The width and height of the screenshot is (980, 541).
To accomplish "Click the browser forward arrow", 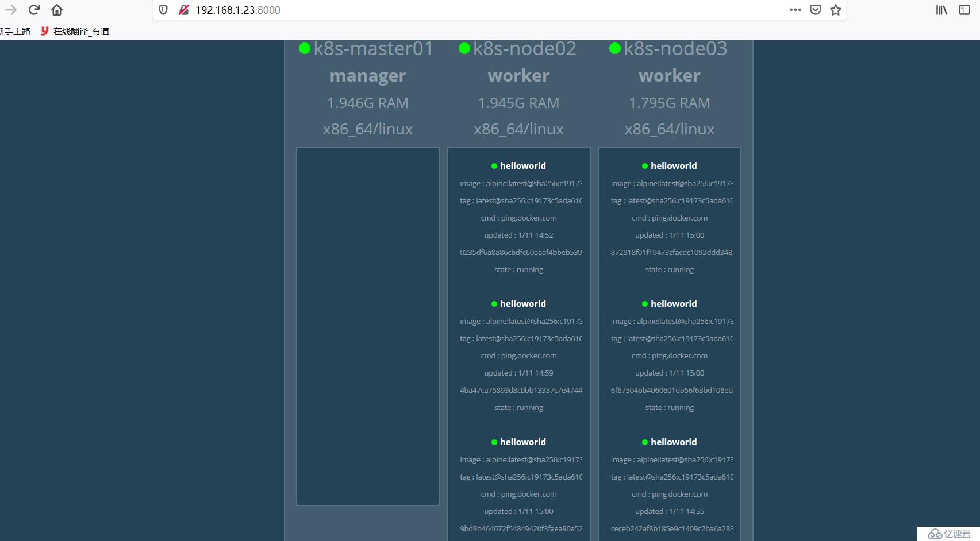I will (x=10, y=10).
